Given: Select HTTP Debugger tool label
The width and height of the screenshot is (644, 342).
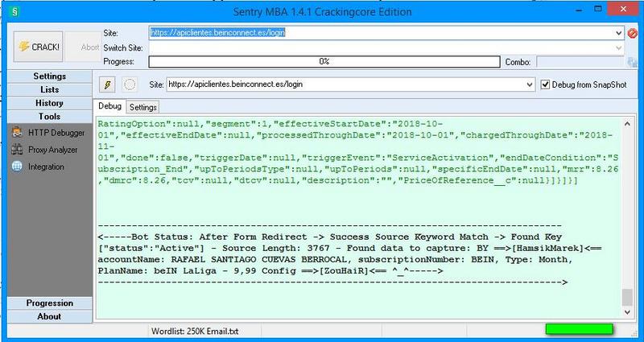Looking at the screenshot, I should (x=56, y=133).
